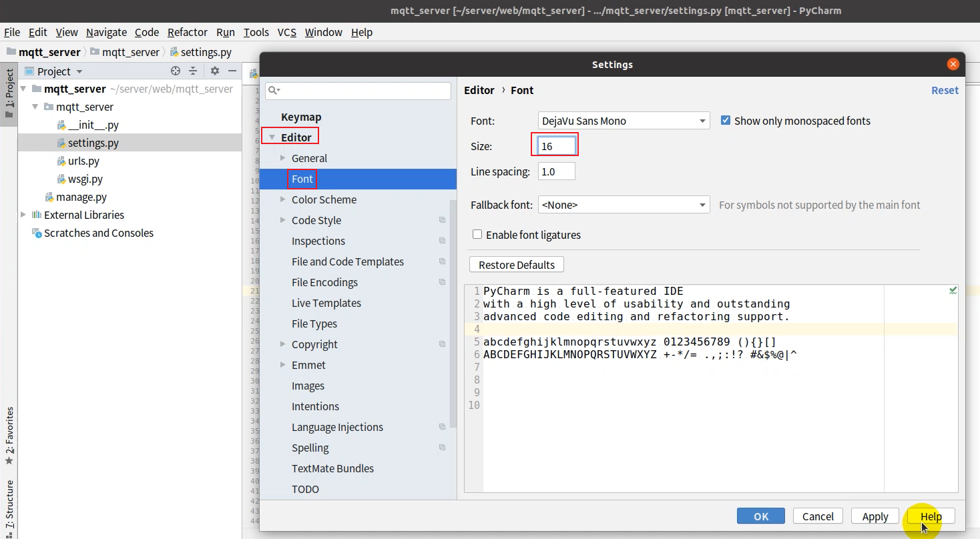Screen dimensions: 980x539
Task: Expand External Libraries in project tree
Action: pos(23,215)
